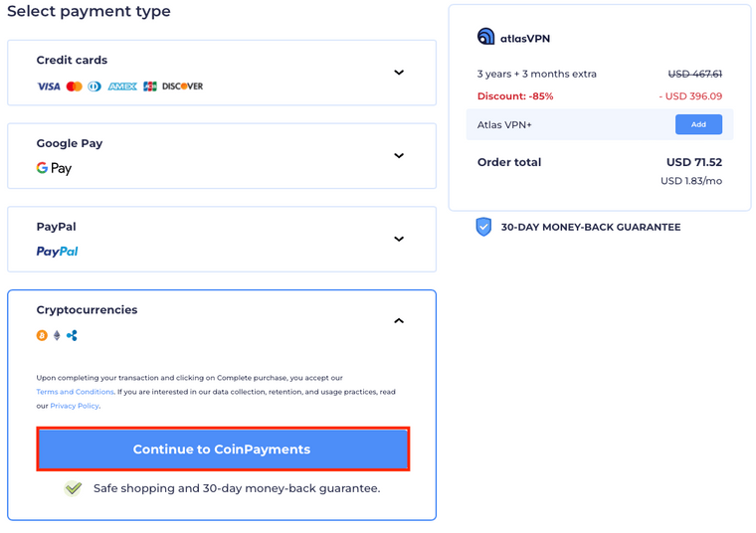Screen dimensions: 756x533
Task: Select the PayPal heading
Action: pyautogui.click(x=57, y=227)
